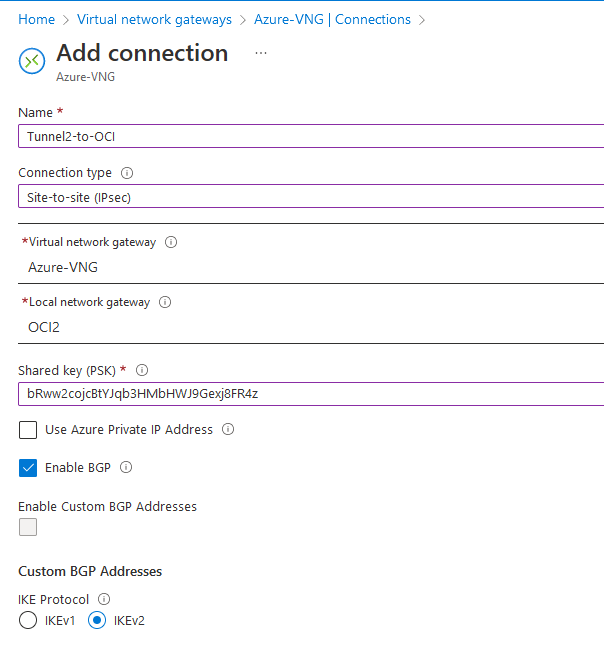Navigate to Azure-VNG | Connections breadcrumb
This screenshot has width=604, height=650.
tap(332, 19)
